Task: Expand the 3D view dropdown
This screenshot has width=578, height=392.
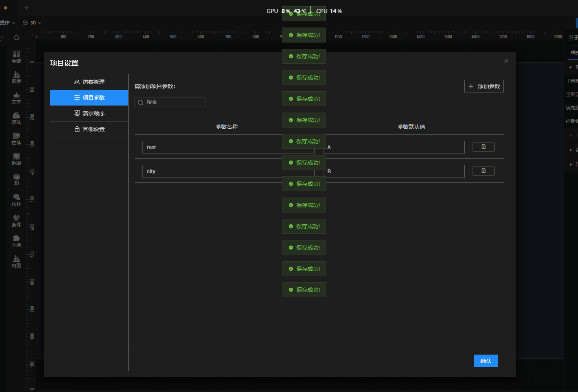Action: click(x=32, y=23)
